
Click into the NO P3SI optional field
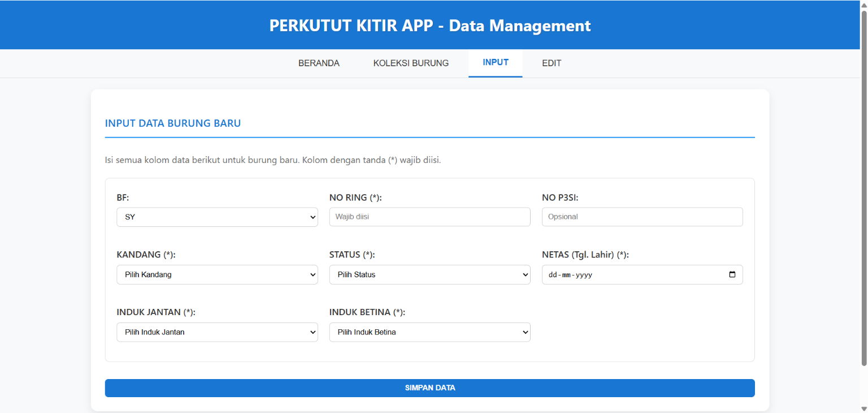642,217
